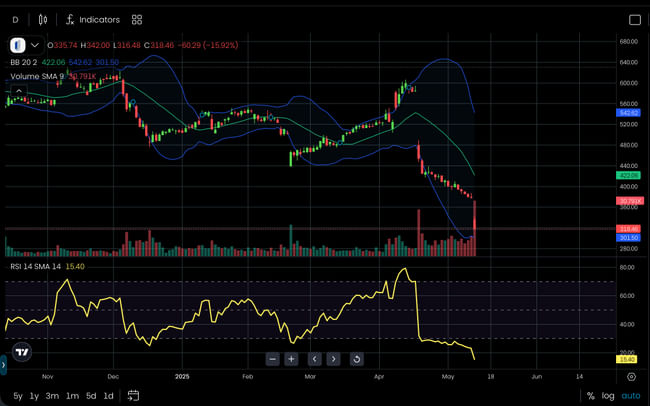Select the 3m time range
Viewport: 650px width, 406px height.
tap(52, 396)
